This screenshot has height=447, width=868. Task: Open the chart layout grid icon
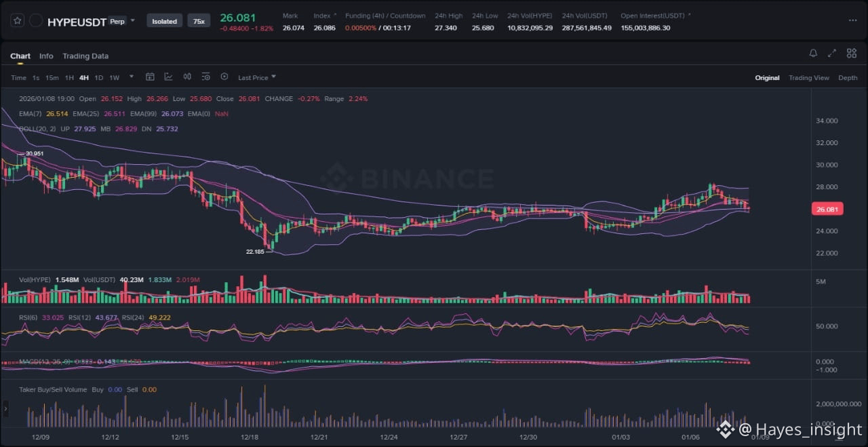pos(851,53)
